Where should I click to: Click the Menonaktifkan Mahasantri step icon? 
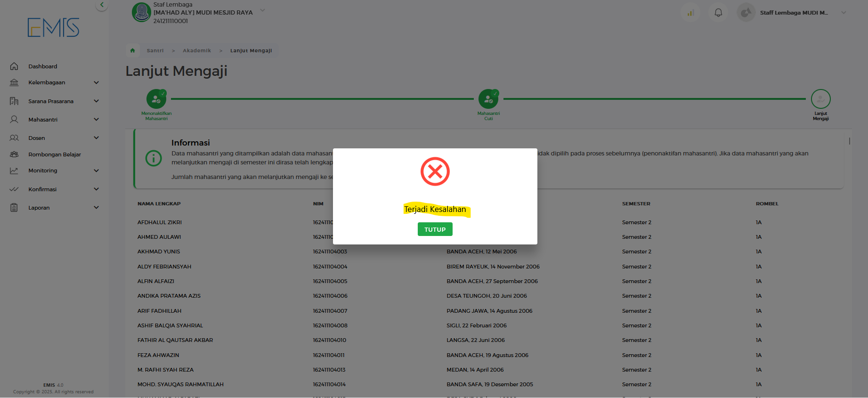click(156, 99)
